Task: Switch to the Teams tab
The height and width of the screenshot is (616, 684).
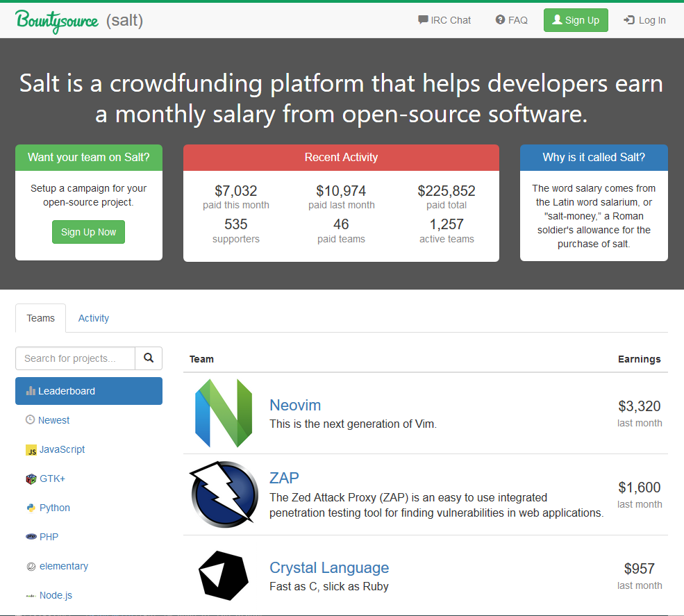Action: point(40,318)
